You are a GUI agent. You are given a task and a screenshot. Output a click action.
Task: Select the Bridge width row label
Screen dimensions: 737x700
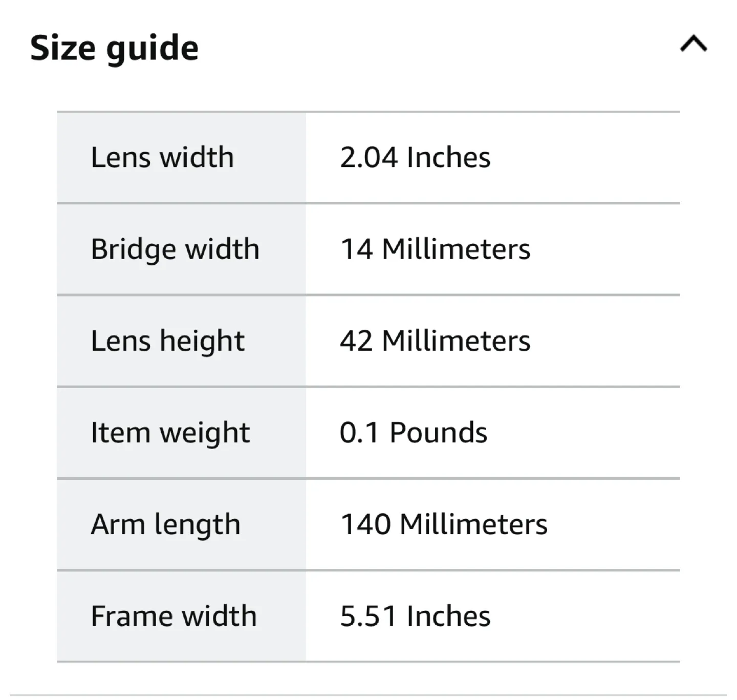click(x=175, y=249)
